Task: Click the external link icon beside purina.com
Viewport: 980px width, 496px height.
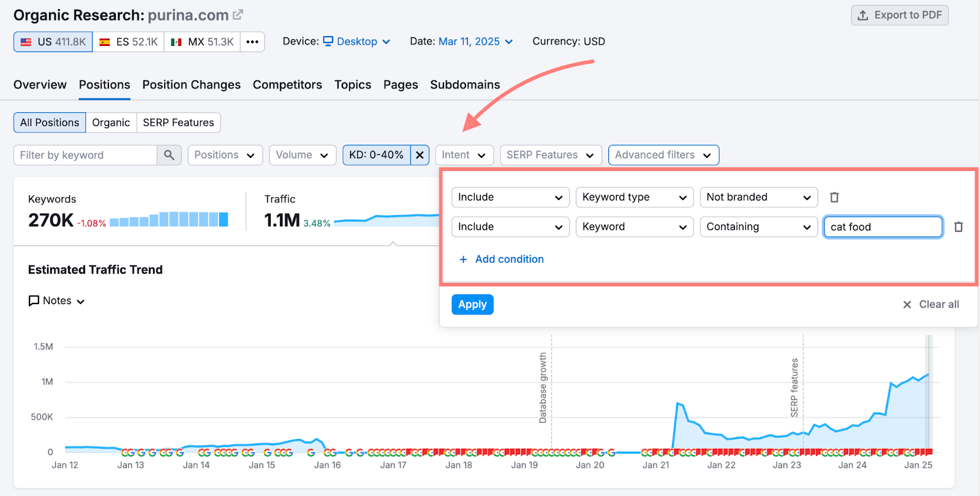Action: (238, 15)
